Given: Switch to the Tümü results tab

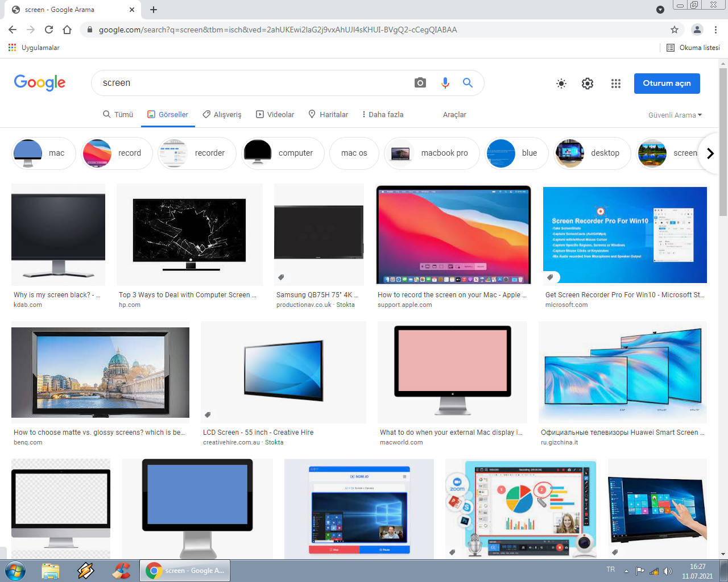Looking at the screenshot, I should [x=118, y=114].
